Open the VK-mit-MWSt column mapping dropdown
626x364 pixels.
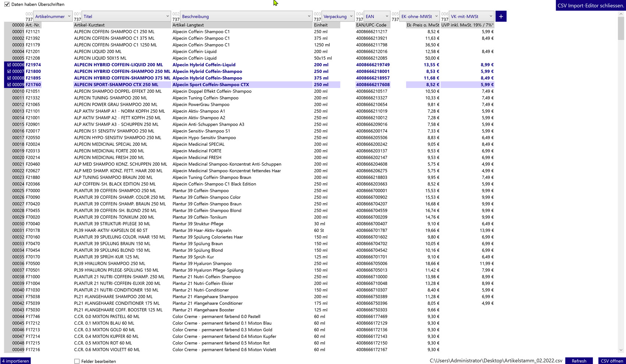(472, 16)
